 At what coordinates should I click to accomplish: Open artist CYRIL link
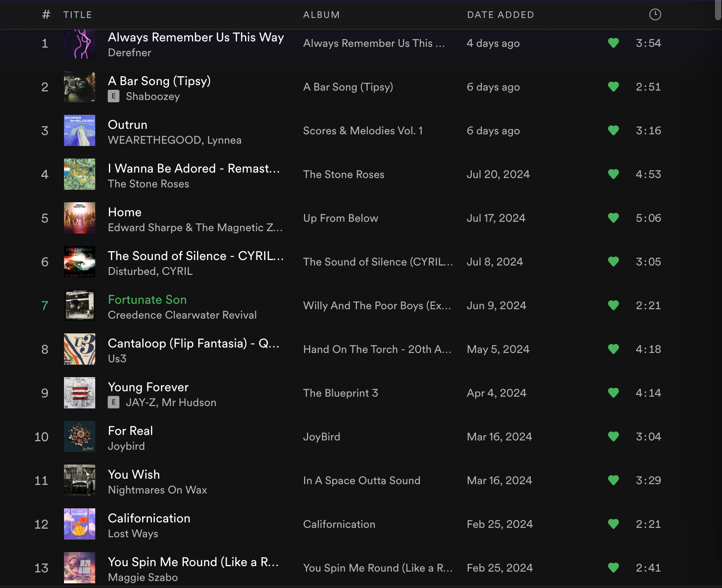coord(177,271)
